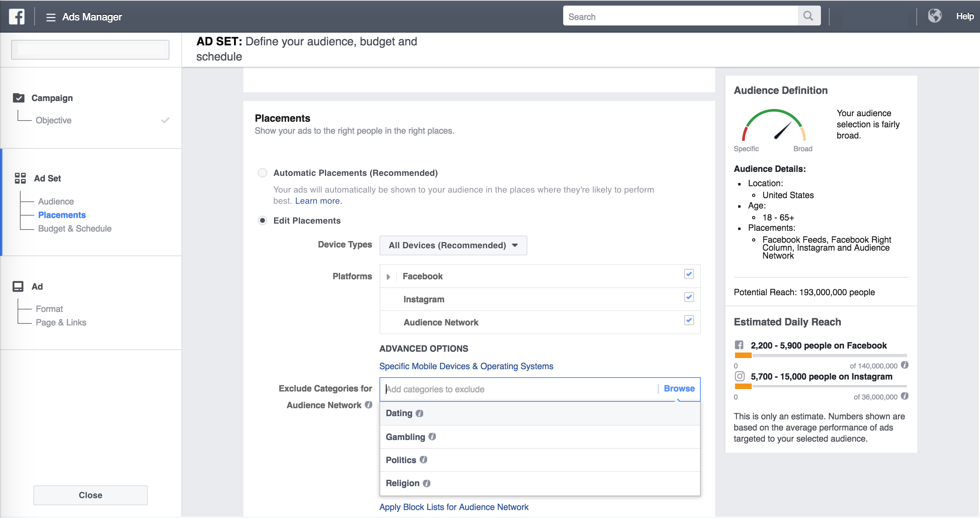The height and width of the screenshot is (518, 980).
Task: Open Format step in sidebar
Action: tap(49, 309)
